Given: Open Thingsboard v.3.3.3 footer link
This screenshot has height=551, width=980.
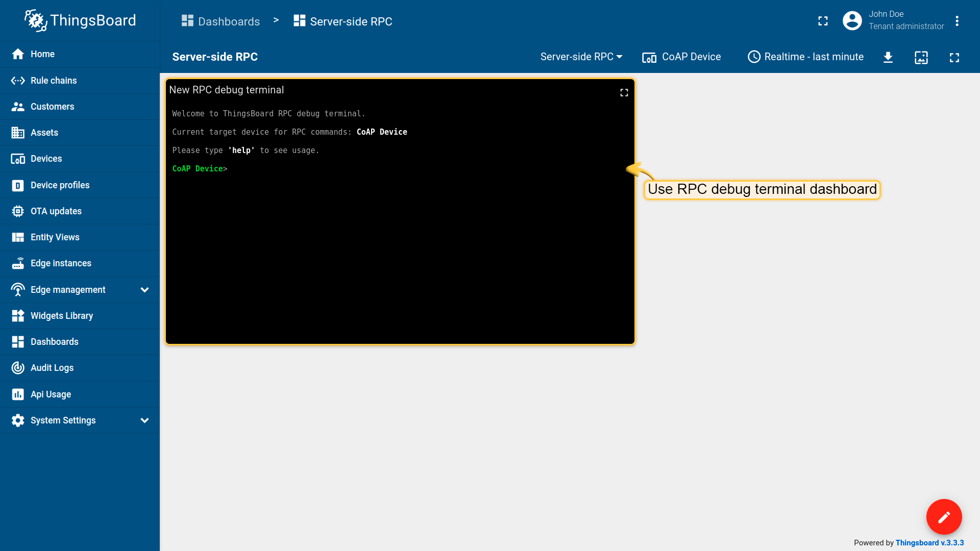Looking at the screenshot, I should tap(929, 543).
